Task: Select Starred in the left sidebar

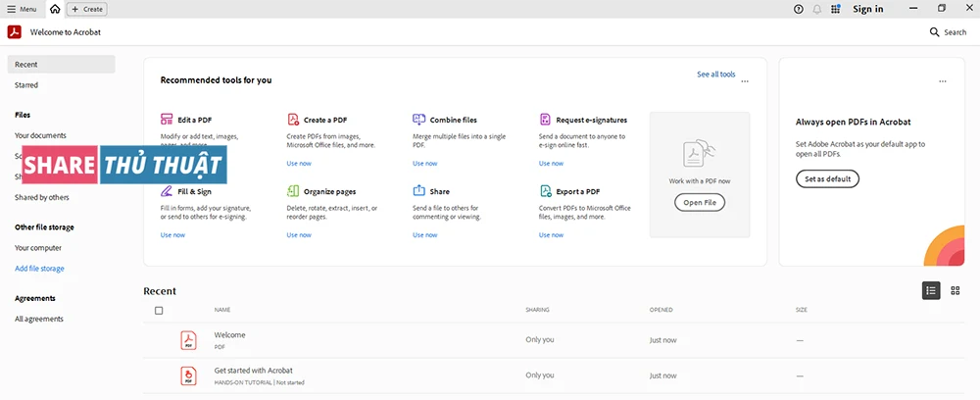Action: coord(26,85)
